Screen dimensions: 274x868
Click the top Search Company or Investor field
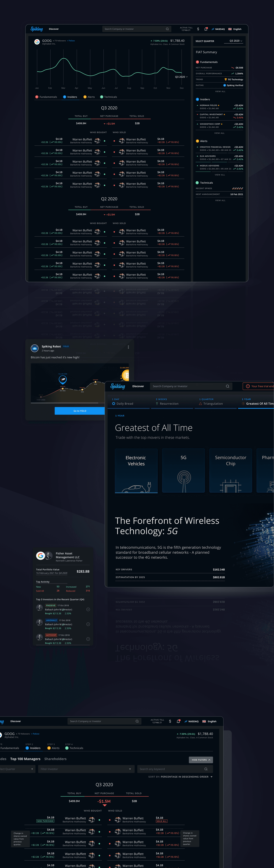[135, 29]
